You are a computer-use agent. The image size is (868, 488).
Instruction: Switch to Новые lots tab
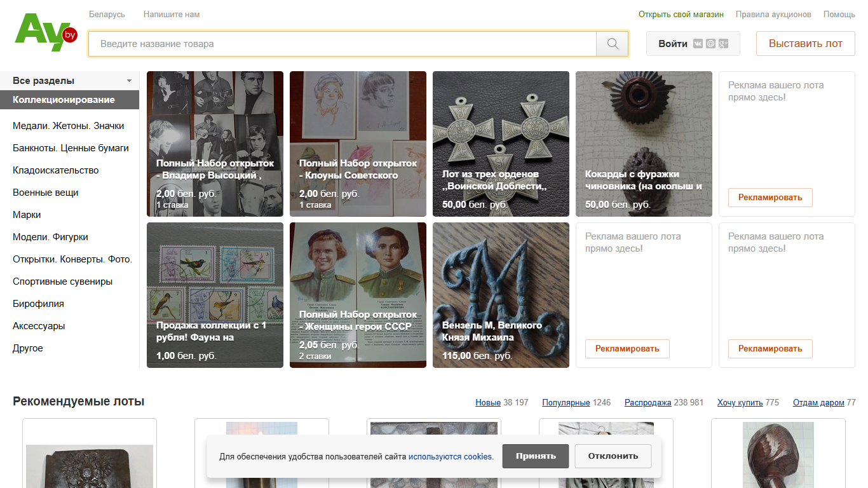point(488,402)
